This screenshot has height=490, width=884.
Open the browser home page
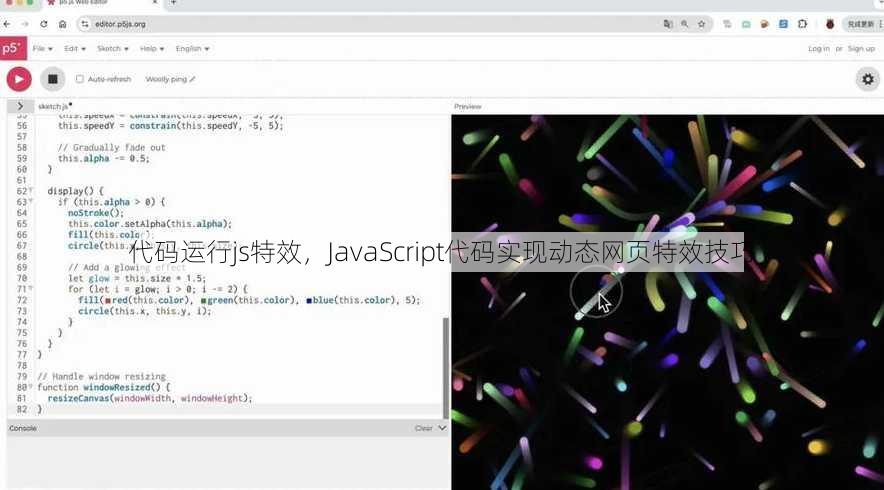click(63, 24)
